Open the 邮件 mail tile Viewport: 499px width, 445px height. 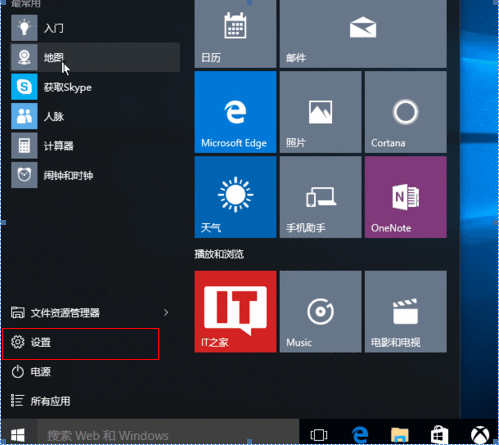363,33
